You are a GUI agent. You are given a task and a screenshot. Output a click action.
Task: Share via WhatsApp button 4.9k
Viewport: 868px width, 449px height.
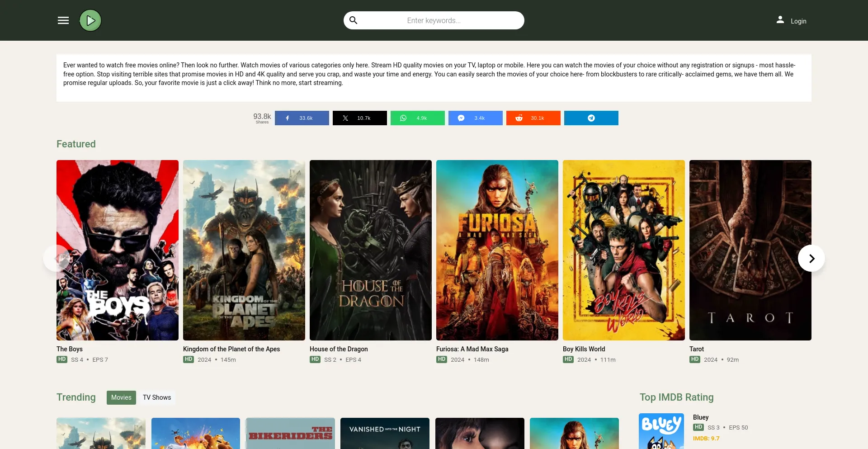coord(418,118)
